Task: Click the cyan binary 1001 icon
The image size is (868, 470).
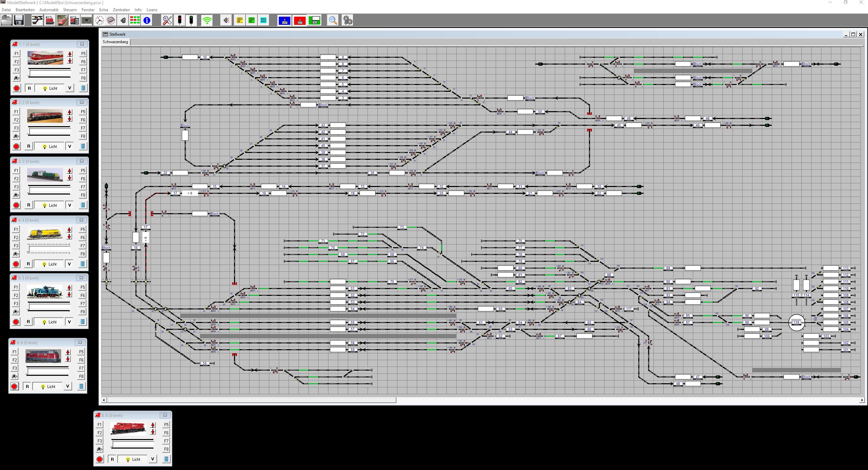Action: pyautogui.click(x=263, y=20)
